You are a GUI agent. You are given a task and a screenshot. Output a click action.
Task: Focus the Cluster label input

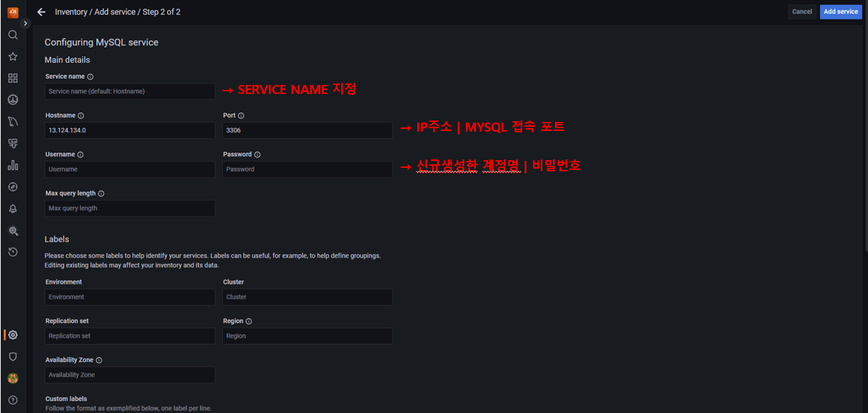click(x=307, y=297)
